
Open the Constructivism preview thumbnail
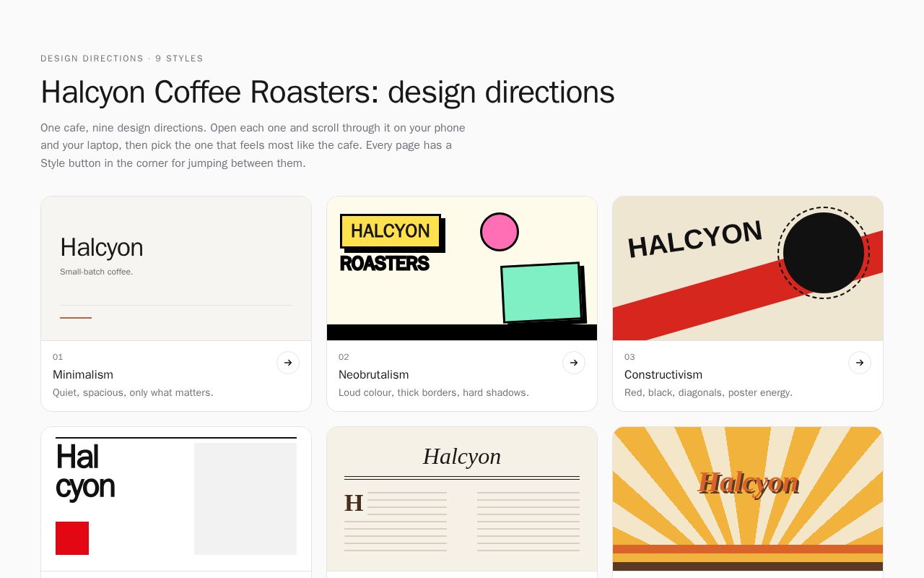748,269
